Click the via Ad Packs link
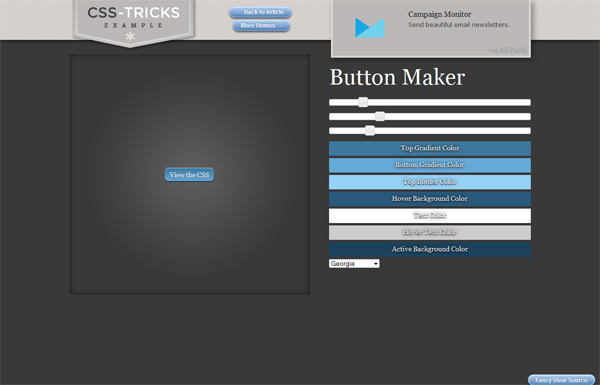Viewport: 600px width, 385px height. tap(507, 50)
